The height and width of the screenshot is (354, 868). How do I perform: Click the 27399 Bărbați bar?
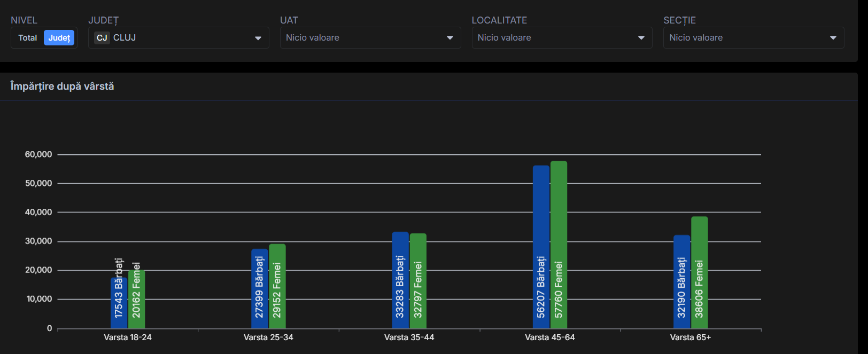pyautogui.click(x=259, y=288)
